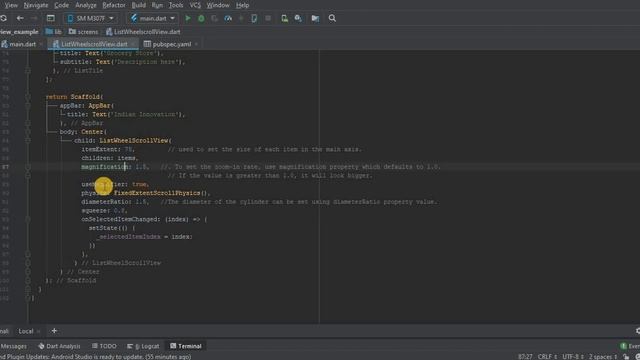This screenshot has width=640, height=360.
Task: Open the AVD Manager icon
Action: [x=284, y=18]
